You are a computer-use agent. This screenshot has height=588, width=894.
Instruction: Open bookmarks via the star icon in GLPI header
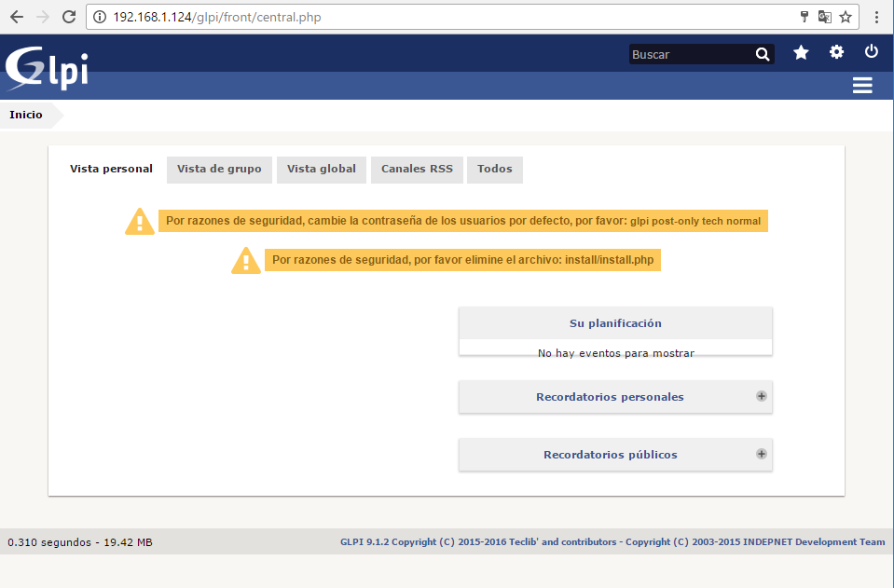point(801,53)
